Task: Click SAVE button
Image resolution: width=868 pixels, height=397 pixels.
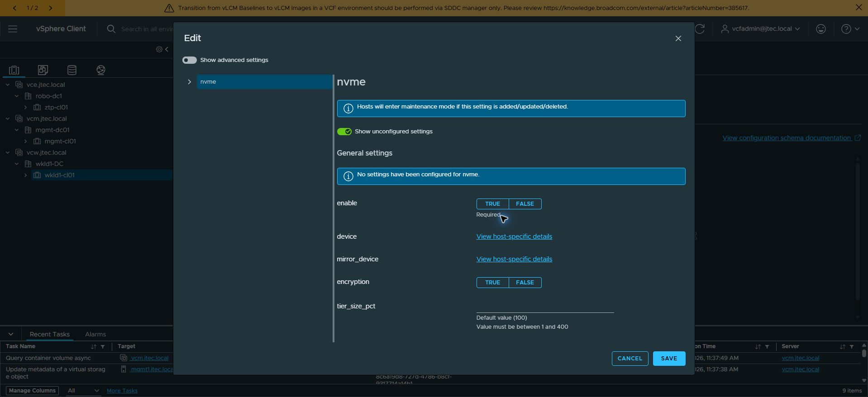Action: pos(669,359)
